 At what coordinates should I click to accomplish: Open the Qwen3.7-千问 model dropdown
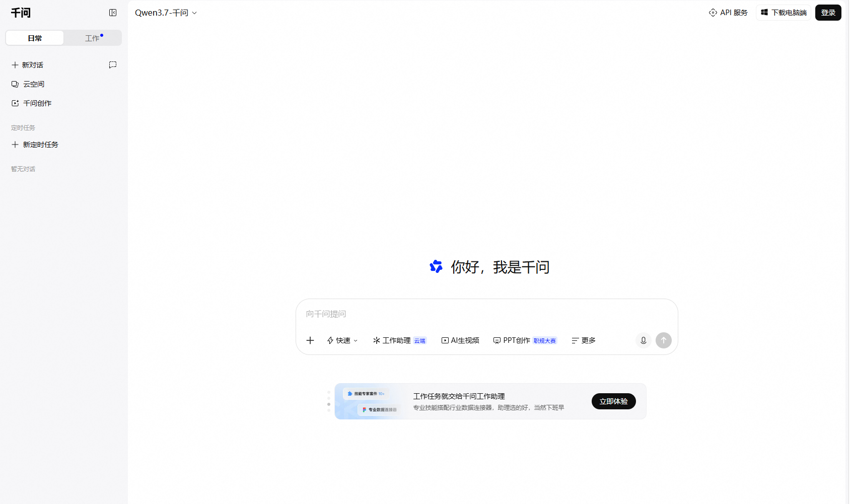pos(166,13)
